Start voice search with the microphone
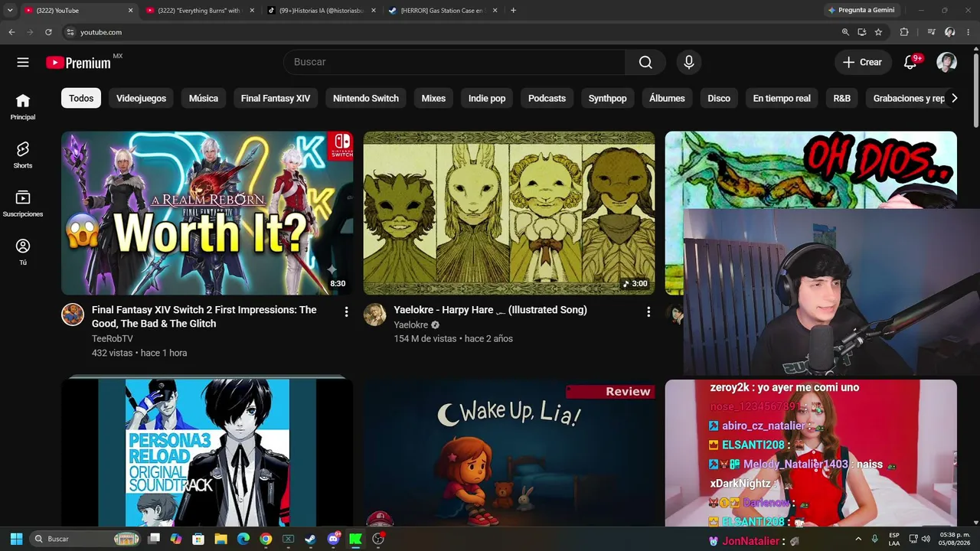Viewport: 980px width, 551px height. click(689, 62)
